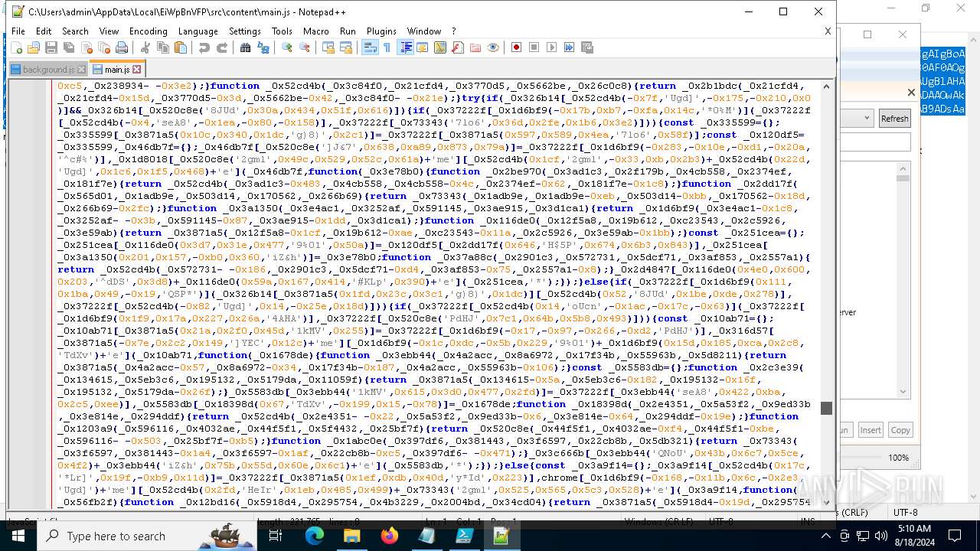
Task: Open the ? help menu
Action: pyautogui.click(x=453, y=31)
